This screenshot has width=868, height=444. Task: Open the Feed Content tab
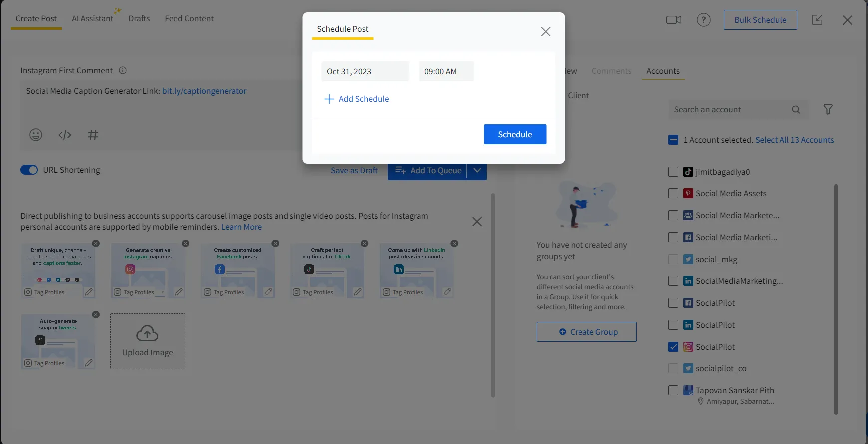[x=189, y=18]
